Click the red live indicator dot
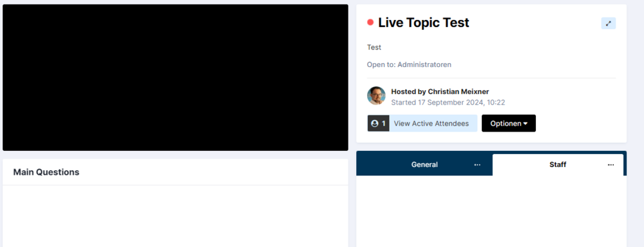The height and width of the screenshot is (247, 644). pyautogui.click(x=370, y=22)
